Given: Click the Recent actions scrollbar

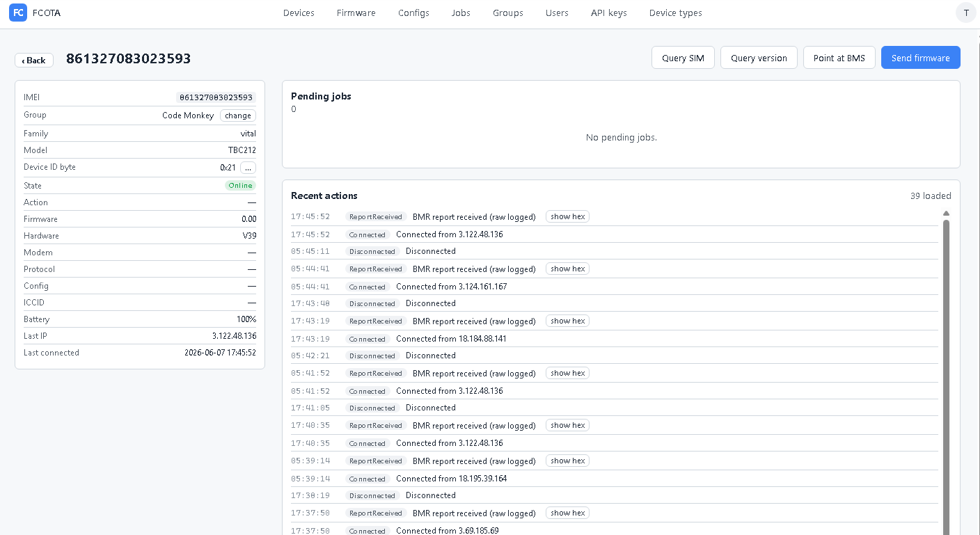Looking at the screenshot, I should tap(946, 376).
